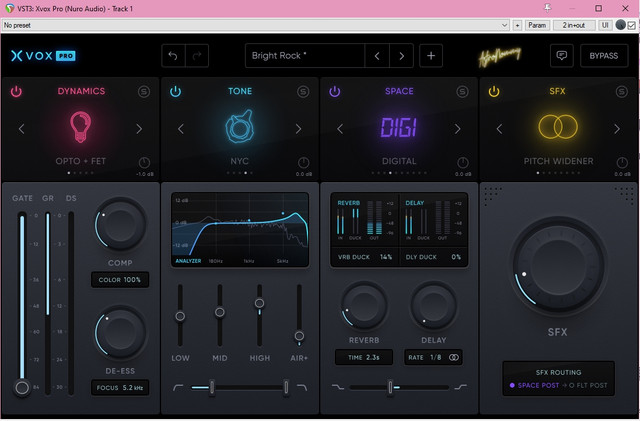640x421 pixels.
Task: Click the GATE threshold slider handle
Action: point(22,388)
